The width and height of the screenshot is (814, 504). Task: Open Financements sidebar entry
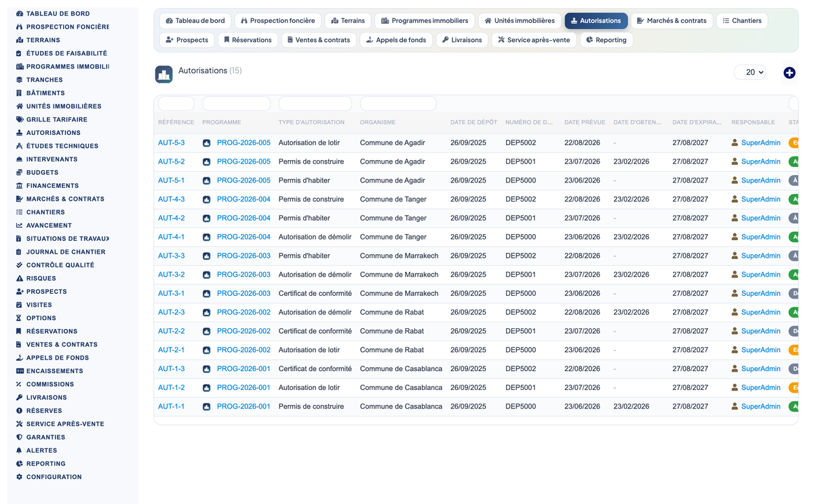[52, 186]
